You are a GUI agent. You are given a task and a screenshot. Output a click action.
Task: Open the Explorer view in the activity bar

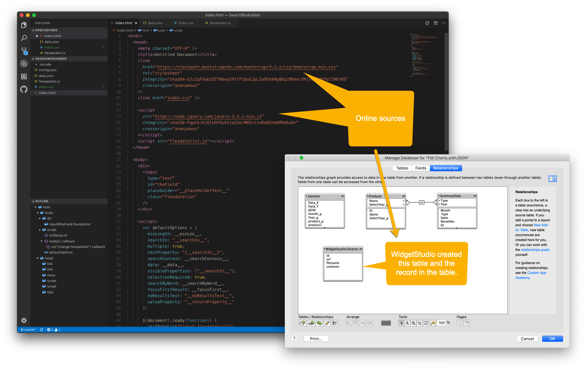point(24,25)
